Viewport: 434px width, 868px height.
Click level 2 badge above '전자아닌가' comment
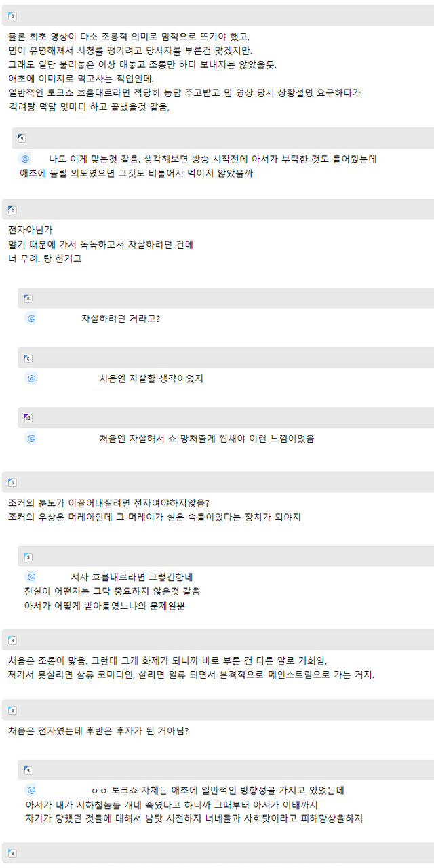point(12,210)
